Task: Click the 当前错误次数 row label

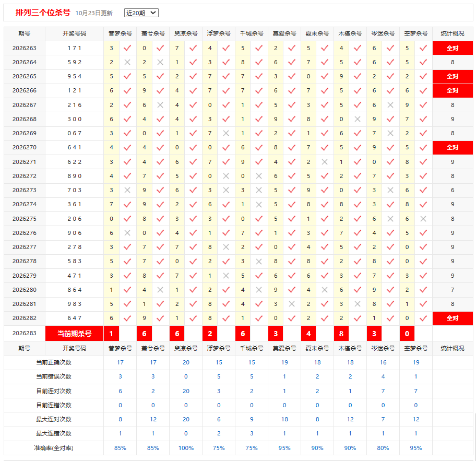Action: click(x=54, y=376)
